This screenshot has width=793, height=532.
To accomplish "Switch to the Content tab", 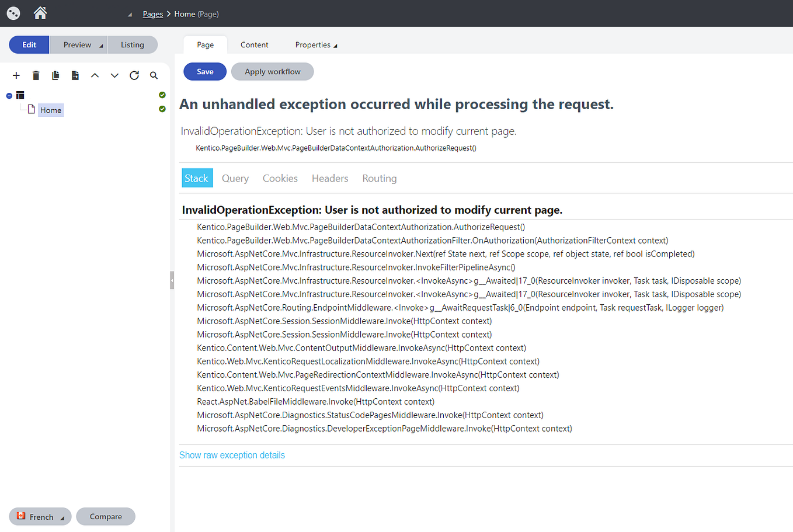I will coord(254,44).
